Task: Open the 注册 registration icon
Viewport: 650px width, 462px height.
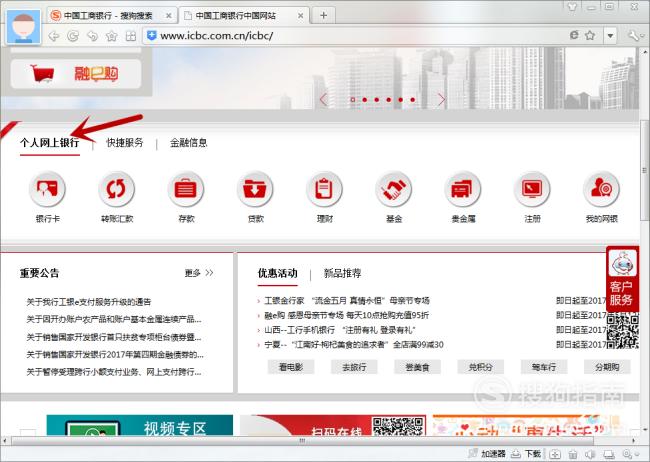Action: tap(532, 189)
